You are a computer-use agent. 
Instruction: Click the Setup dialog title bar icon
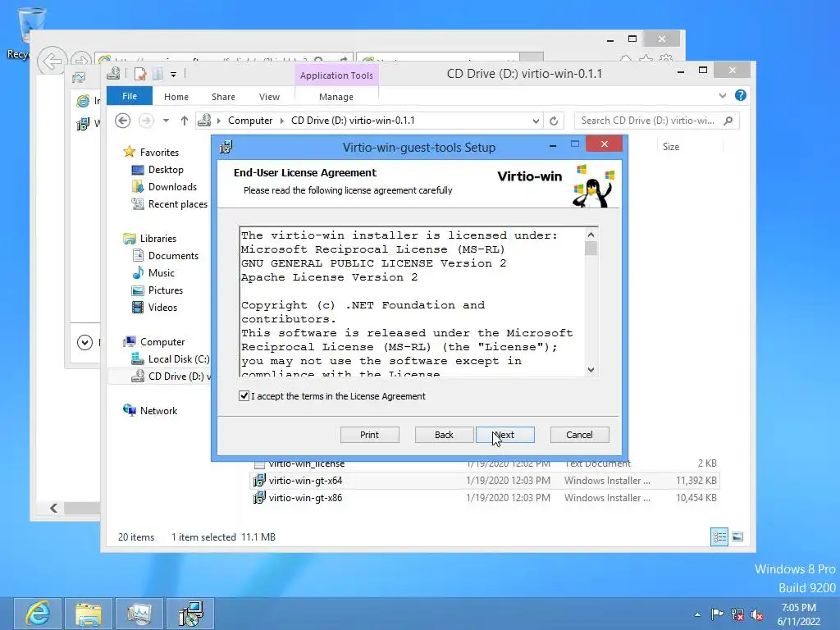(x=226, y=147)
